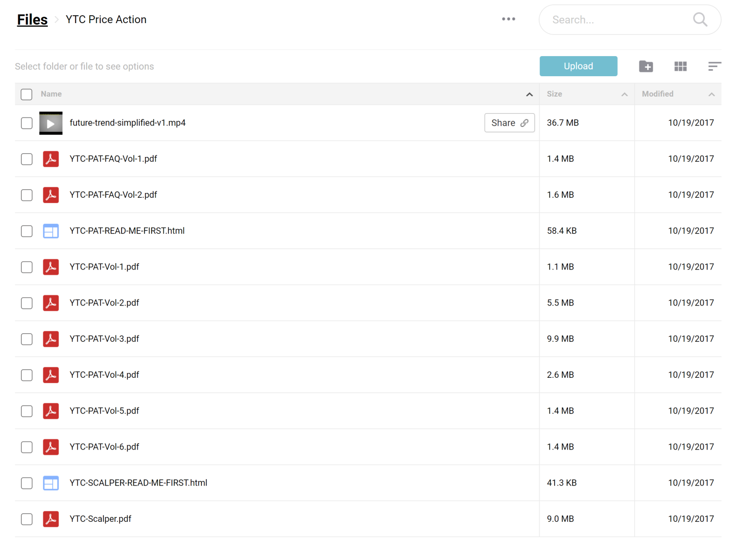Click the PDF icon for YTC-PAT-Vol-3.pdf

point(51,339)
